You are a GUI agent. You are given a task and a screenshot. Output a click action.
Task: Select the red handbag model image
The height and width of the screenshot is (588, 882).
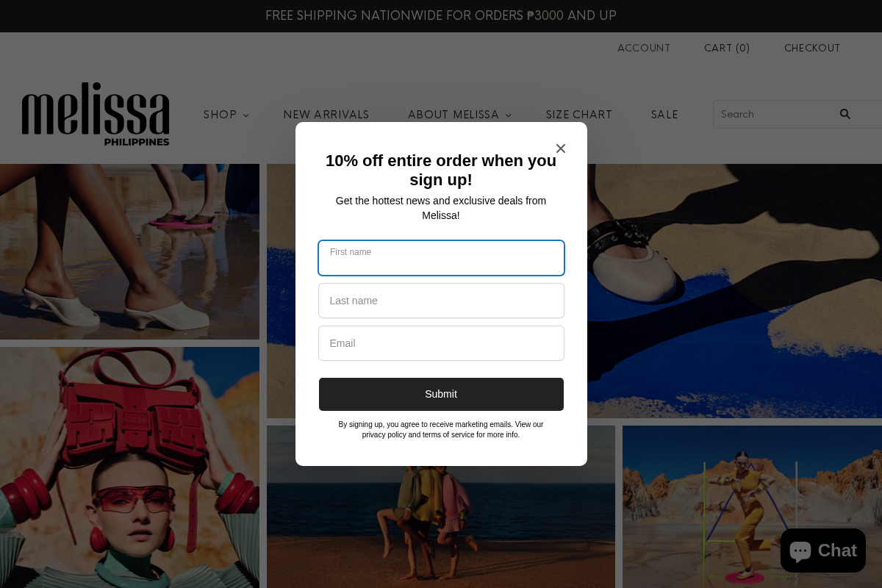tap(129, 467)
